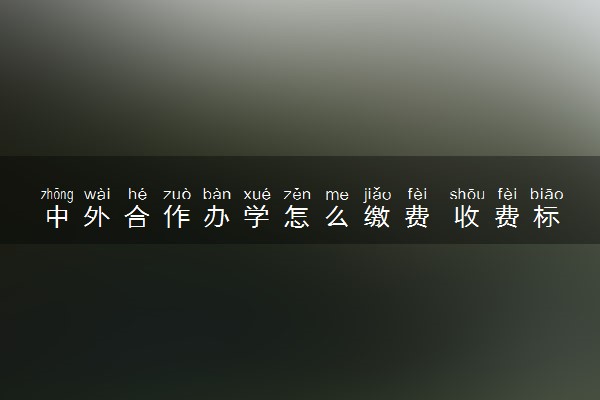Click the character 缴
The width and height of the screenshot is (600, 400).
[377, 217]
